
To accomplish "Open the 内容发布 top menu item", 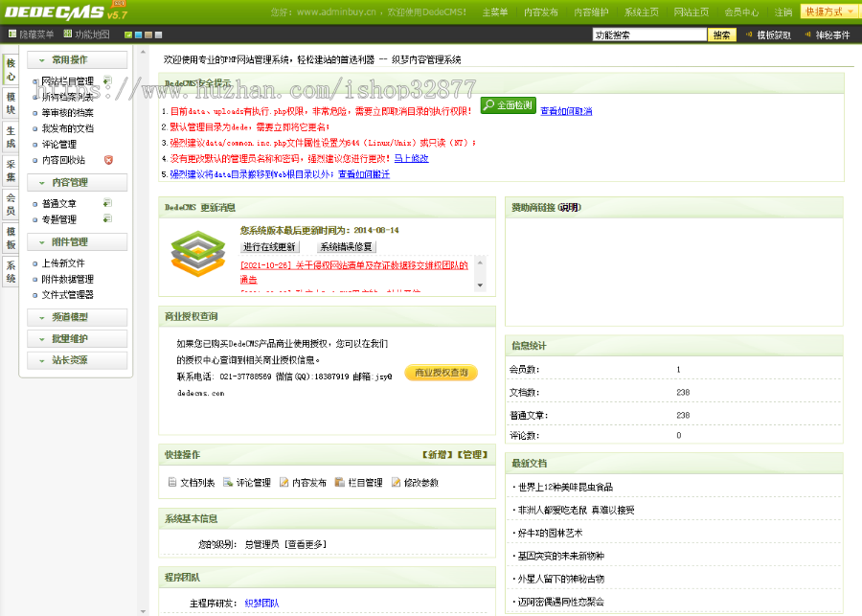I will tap(541, 12).
